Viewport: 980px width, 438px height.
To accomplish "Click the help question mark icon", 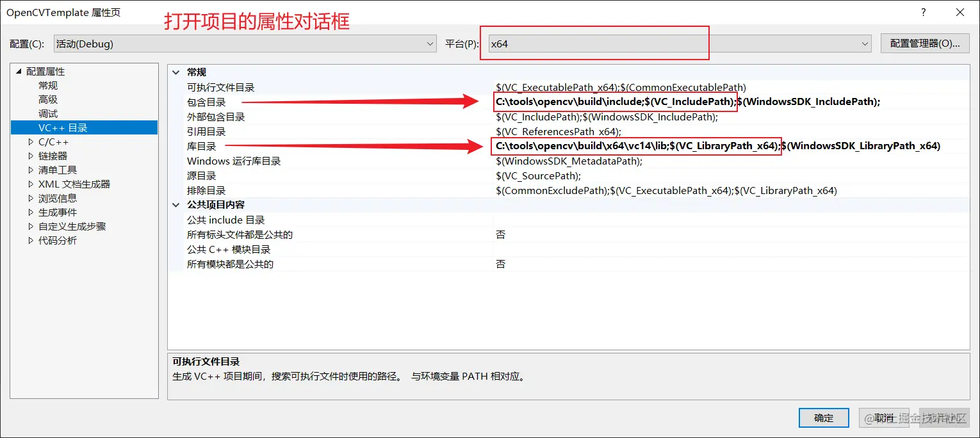I will 923,12.
